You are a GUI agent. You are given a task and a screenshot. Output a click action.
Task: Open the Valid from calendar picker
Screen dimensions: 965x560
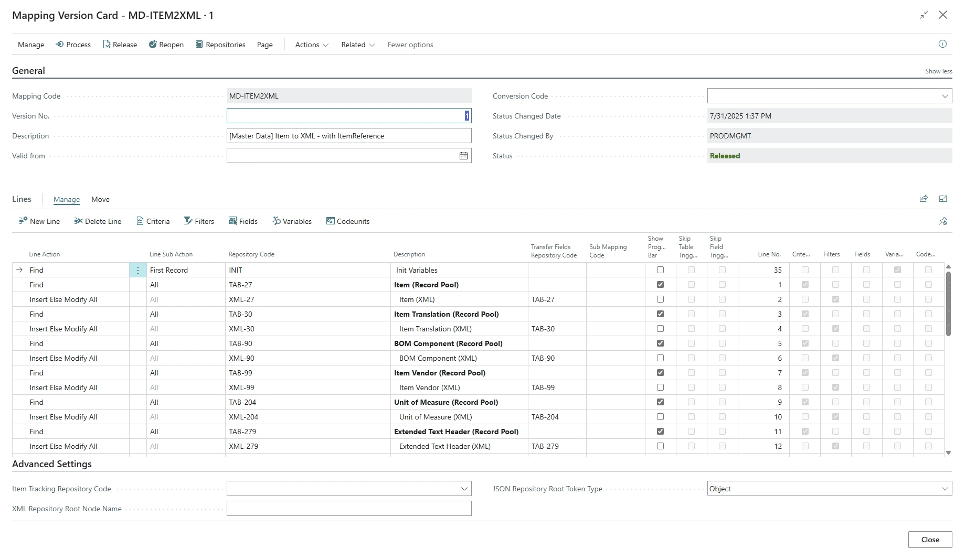463,156
